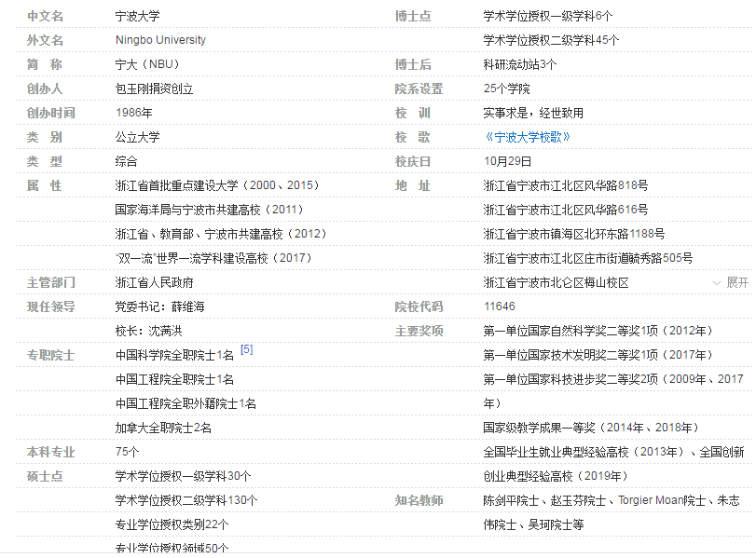Select 党委书记：薛维海
The height and width of the screenshot is (558, 756).
159,307
